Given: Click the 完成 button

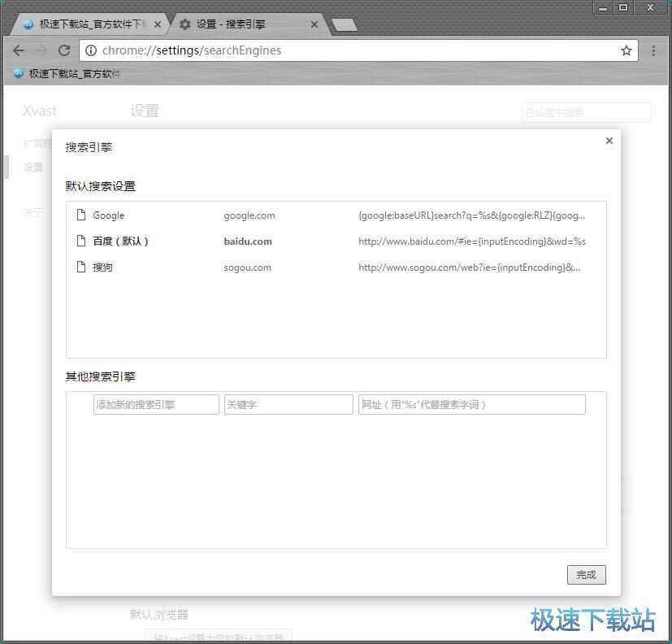Looking at the screenshot, I should tap(587, 575).
